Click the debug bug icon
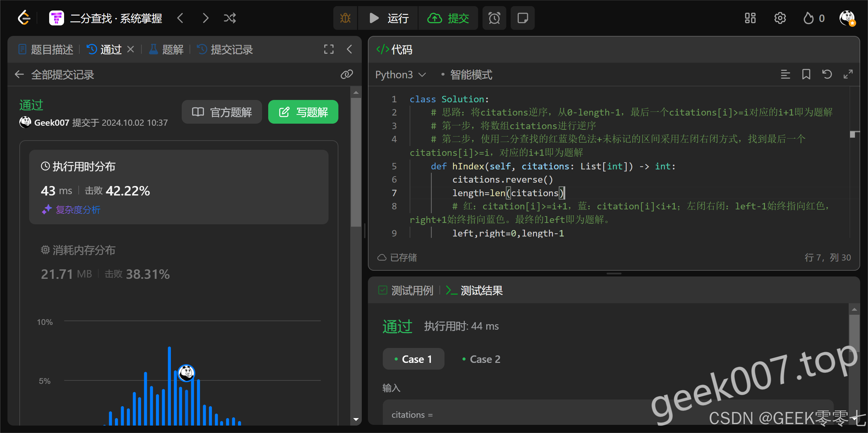The width and height of the screenshot is (868, 433). pos(345,18)
